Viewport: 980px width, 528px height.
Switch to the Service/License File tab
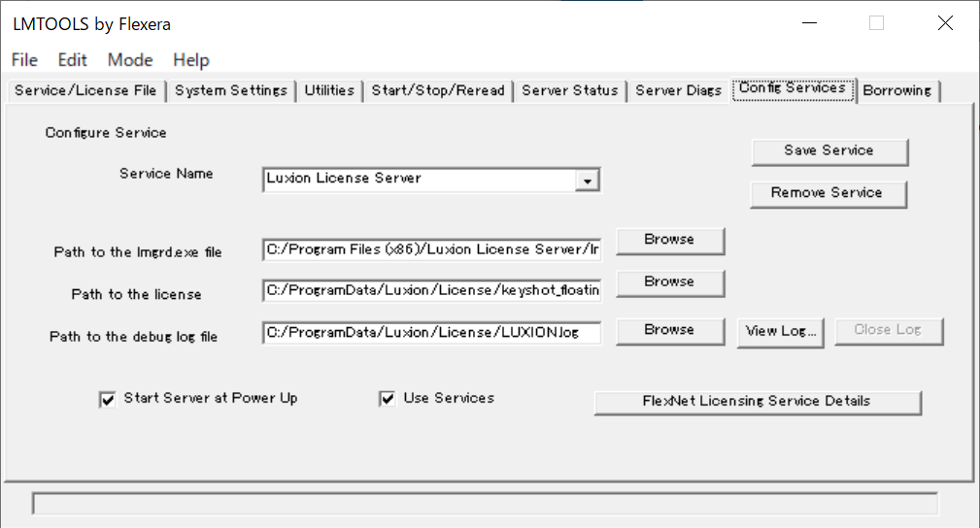85,90
